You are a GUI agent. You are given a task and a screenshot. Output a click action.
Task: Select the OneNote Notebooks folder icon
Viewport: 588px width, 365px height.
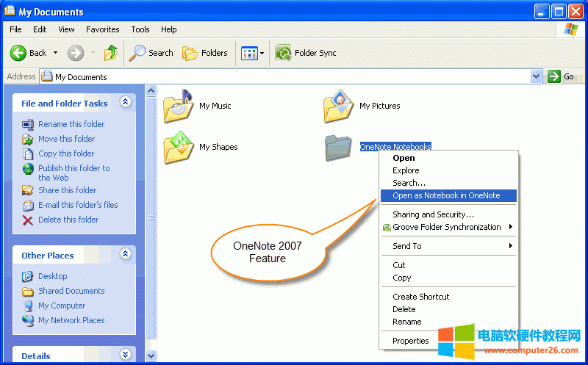click(x=338, y=148)
